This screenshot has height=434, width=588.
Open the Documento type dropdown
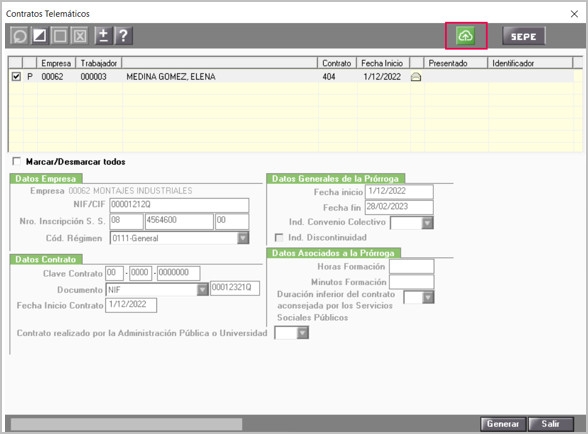coord(202,290)
